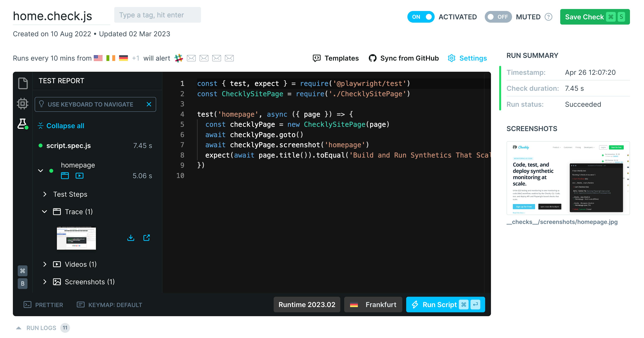Open the Frankfurt location dropdown
This screenshot has width=644, height=338.
click(x=373, y=305)
